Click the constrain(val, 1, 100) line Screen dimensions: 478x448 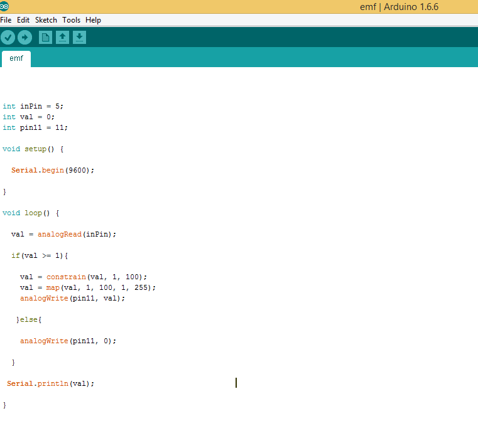[84, 277]
